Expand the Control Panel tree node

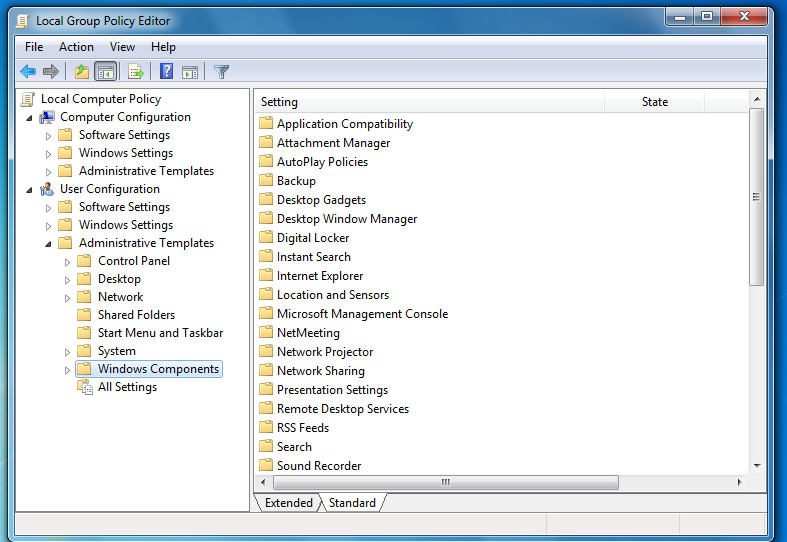[67, 262]
